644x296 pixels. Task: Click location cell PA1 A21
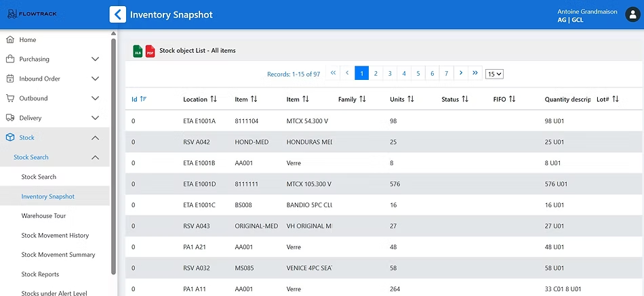[x=195, y=247]
